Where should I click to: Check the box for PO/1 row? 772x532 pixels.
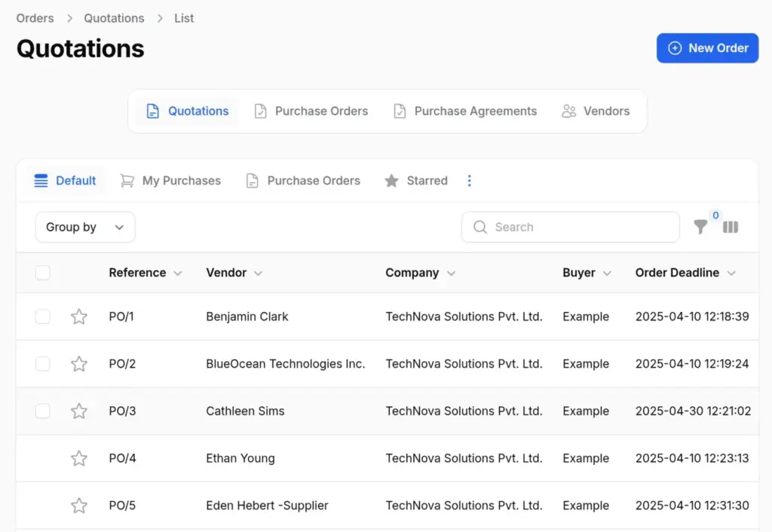coord(43,316)
